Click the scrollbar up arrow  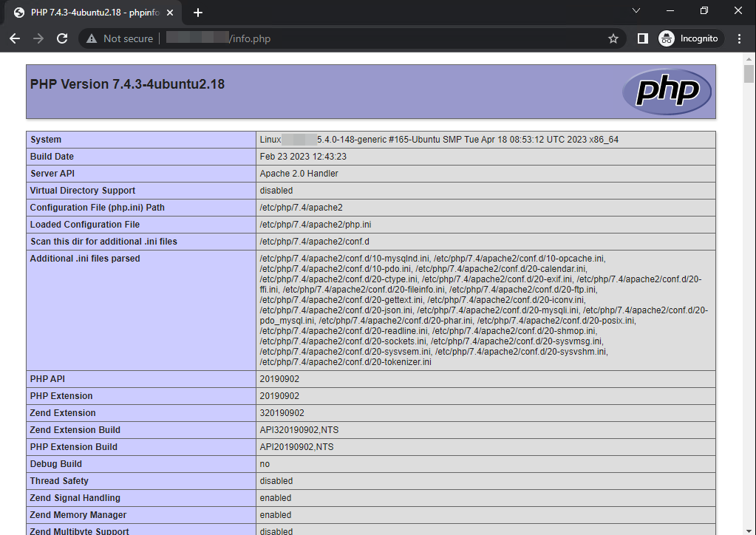point(749,58)
